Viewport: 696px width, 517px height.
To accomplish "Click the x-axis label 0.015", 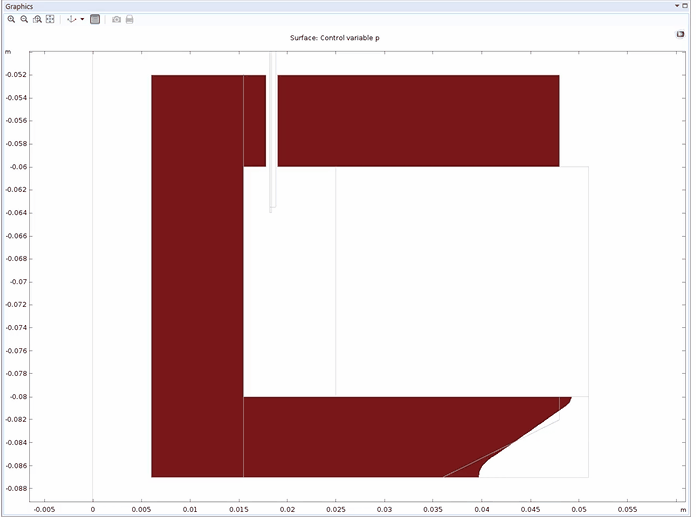I will 239,509.
